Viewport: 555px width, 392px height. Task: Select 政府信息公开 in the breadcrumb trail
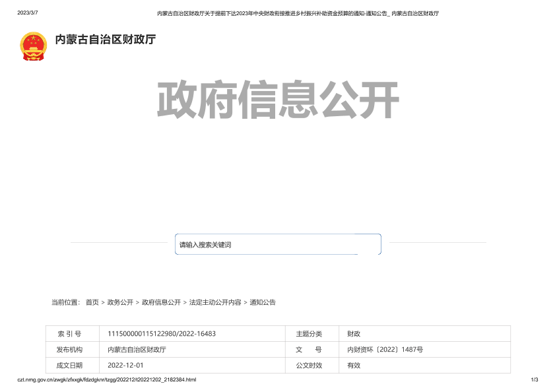(x=161, y=302)
